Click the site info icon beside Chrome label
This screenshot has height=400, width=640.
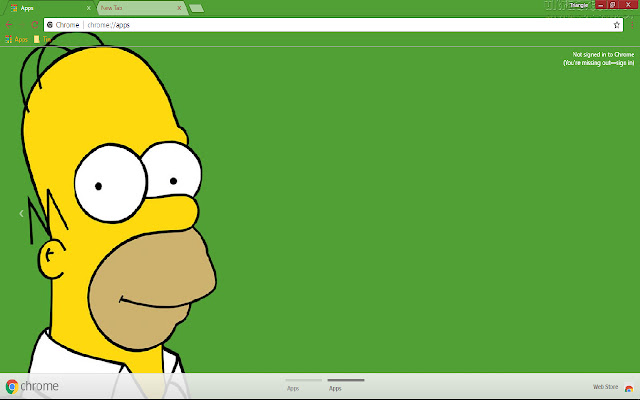(50, 25)
